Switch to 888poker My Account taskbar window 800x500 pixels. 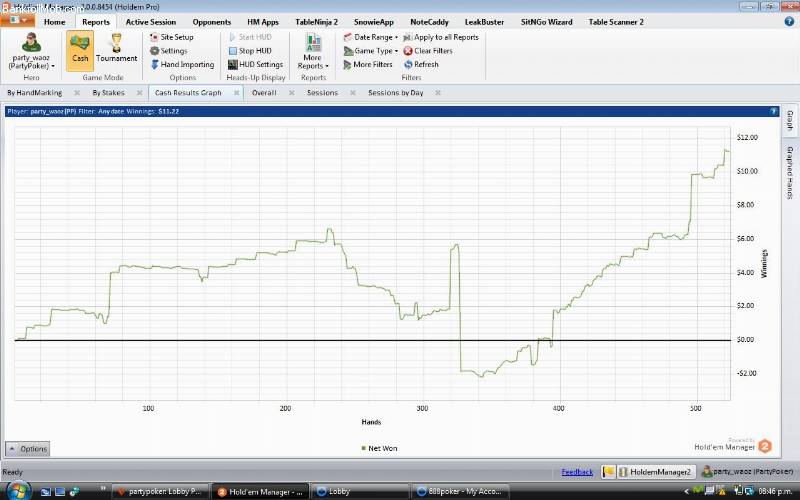click(459, 492)
